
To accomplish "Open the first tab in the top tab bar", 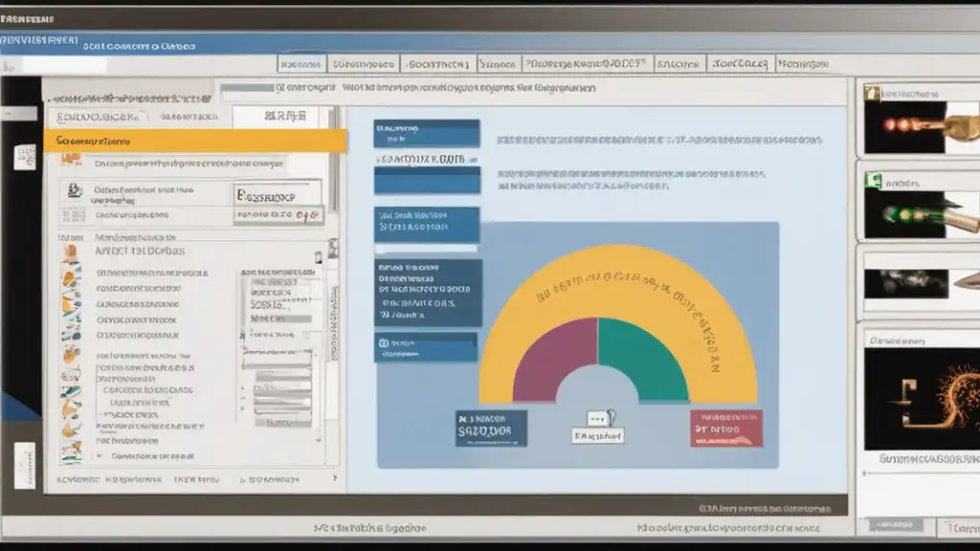I will (x=301, y=64).
